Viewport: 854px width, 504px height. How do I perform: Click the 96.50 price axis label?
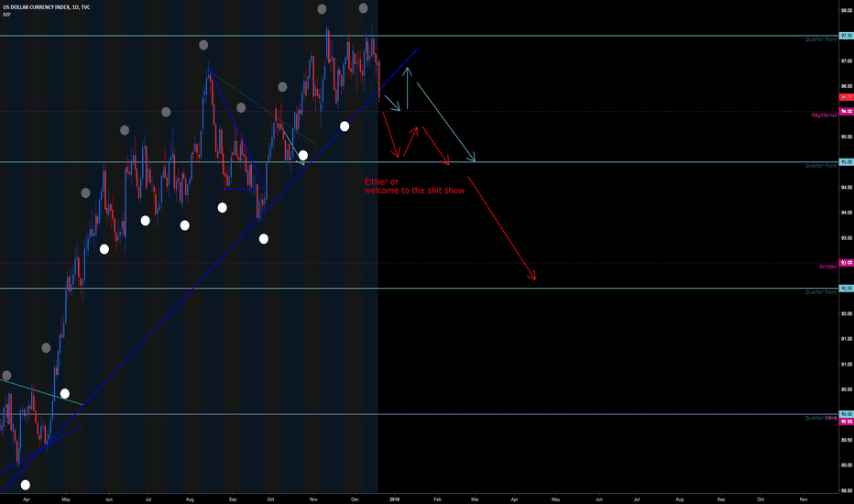[847, 86]
